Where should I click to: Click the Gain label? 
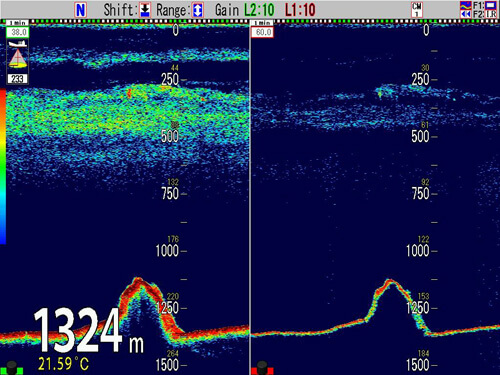[227, 10]
